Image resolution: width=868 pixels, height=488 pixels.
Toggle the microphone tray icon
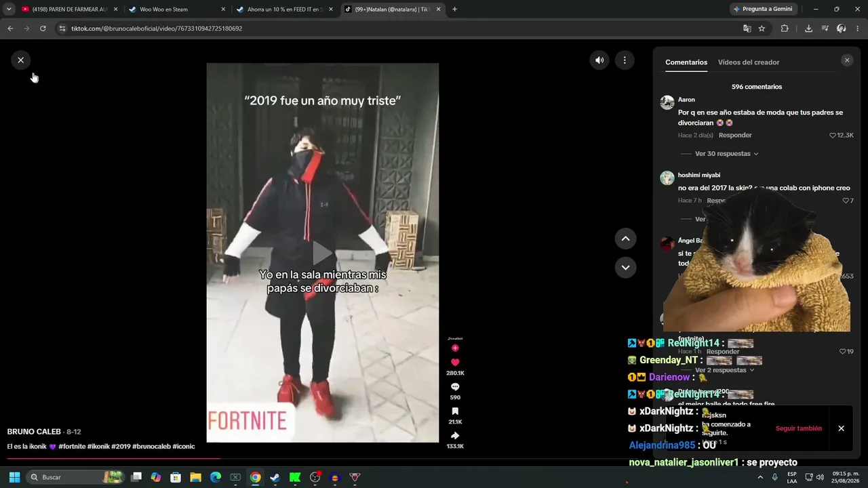[x=774, y=477]
